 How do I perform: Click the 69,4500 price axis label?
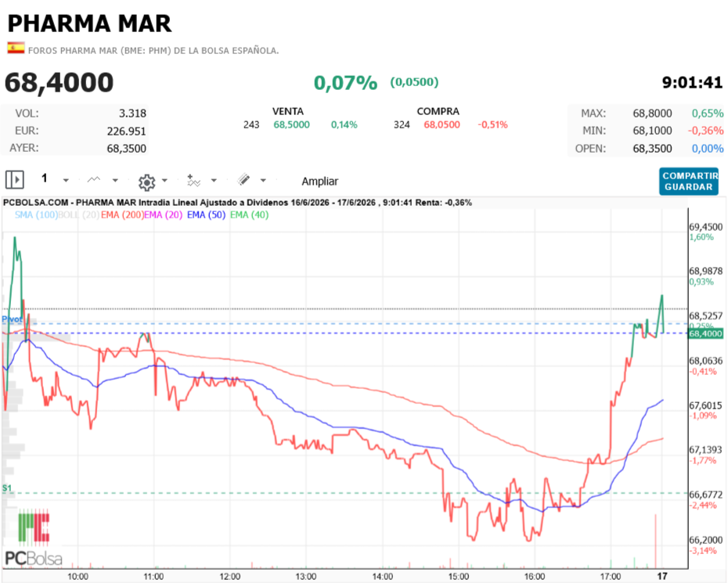point(706,227)
